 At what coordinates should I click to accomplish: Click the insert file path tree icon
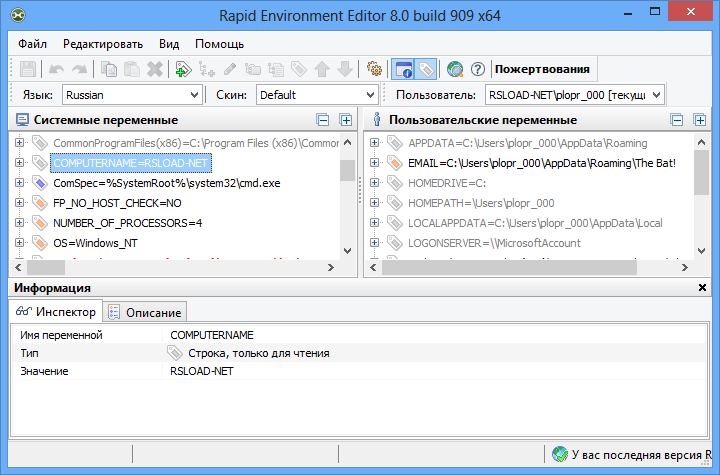coord(276,69)
